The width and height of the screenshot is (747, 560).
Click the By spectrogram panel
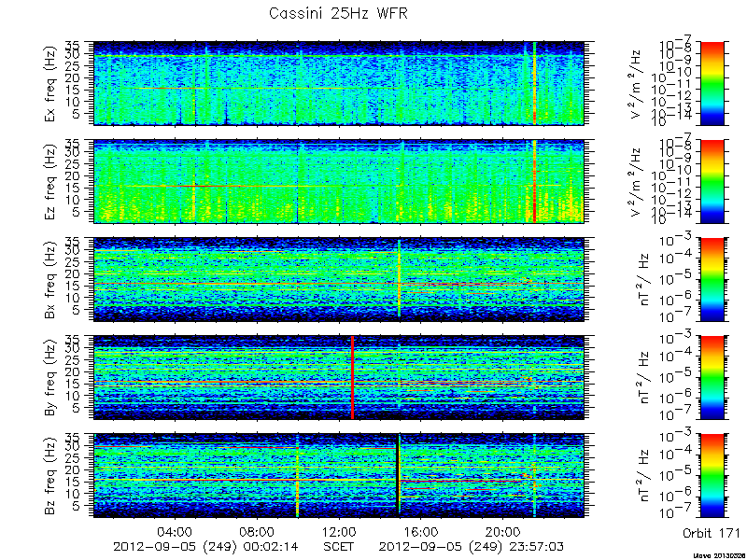tap(339, 378)
